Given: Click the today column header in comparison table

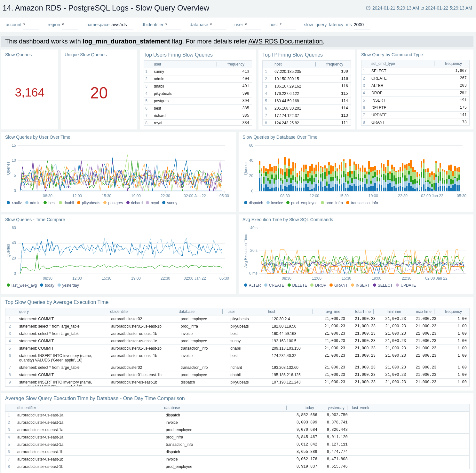Looking at the screenshot, I should point(309,408).
